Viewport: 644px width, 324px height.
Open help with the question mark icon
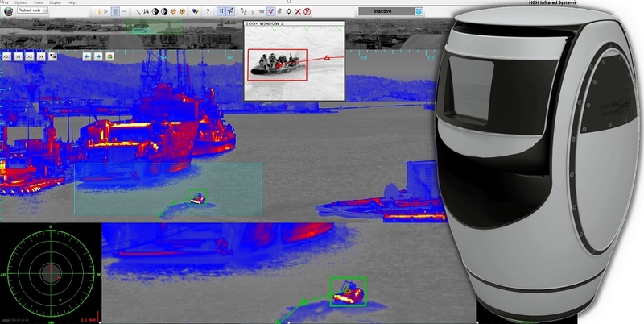[x=208, y=11]
